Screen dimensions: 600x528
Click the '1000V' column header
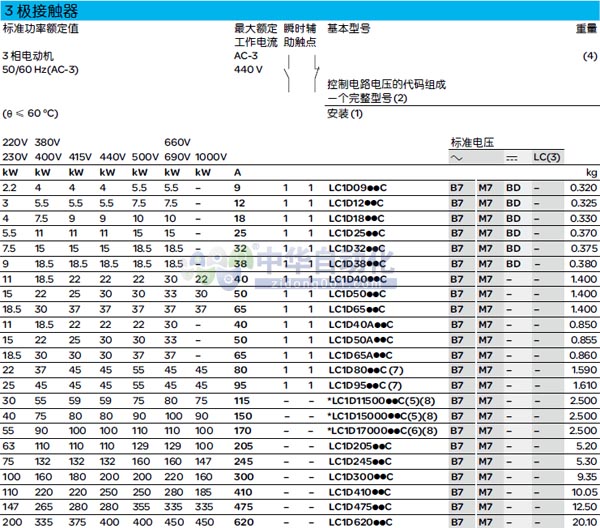click(x=211, y=157)
